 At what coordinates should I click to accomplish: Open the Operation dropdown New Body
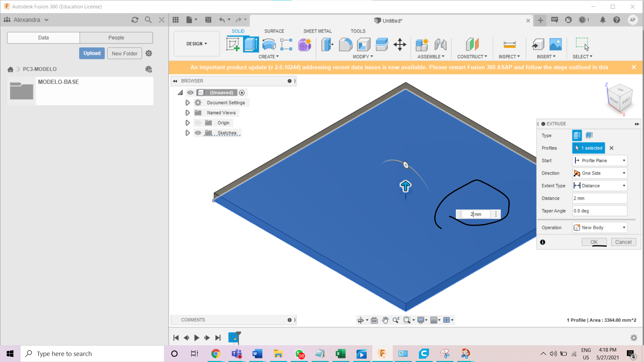600,228
